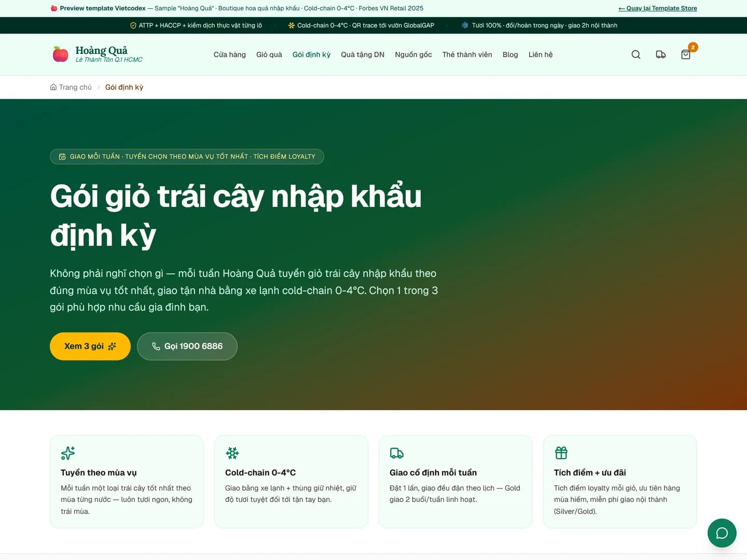Click the Giao cố định mỗi tuần heading
747x560 pixels.
(x=433, y=472)
